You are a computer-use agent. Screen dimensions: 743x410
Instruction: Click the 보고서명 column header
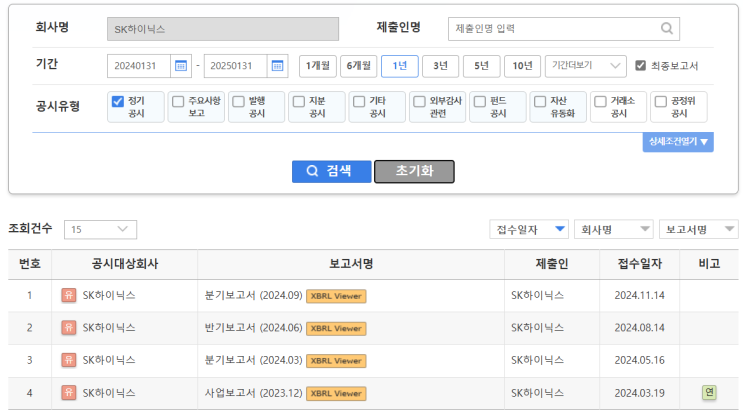coord(351,264)
